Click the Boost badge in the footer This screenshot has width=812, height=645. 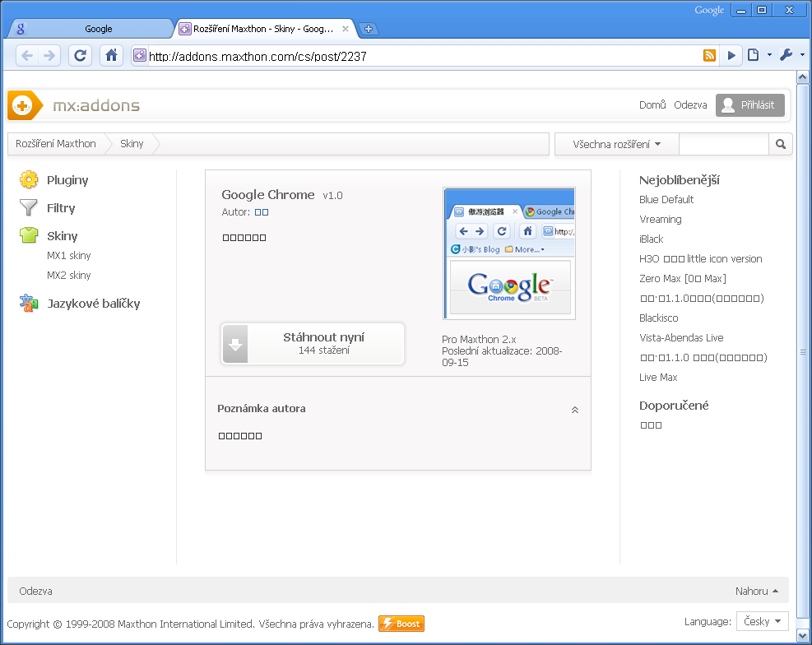(401, 623)
